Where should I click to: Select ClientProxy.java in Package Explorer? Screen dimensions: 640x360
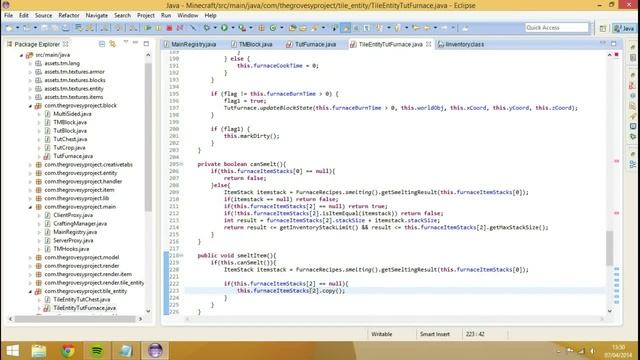(73, 215)
